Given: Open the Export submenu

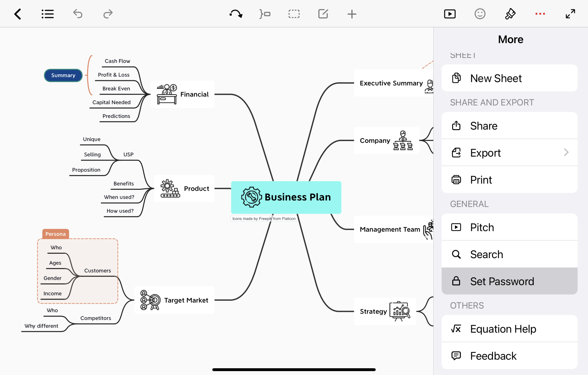Looking at the screenshot, I should point(510,153).
